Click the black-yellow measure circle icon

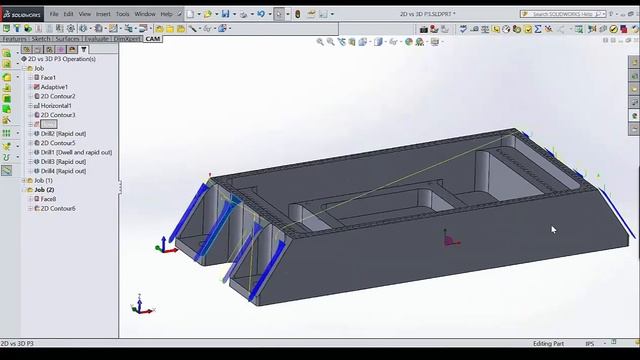tap(613, 29)
